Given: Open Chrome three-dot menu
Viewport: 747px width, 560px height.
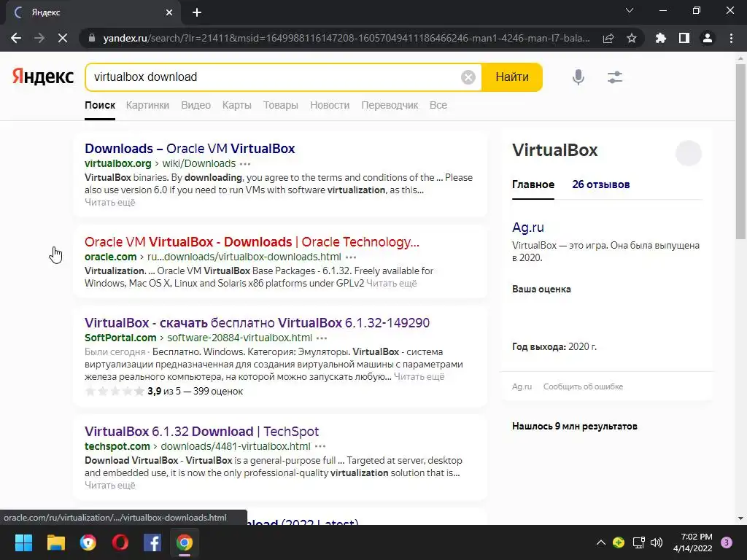Looking at the screenshot, I should [x=731, y=38].
